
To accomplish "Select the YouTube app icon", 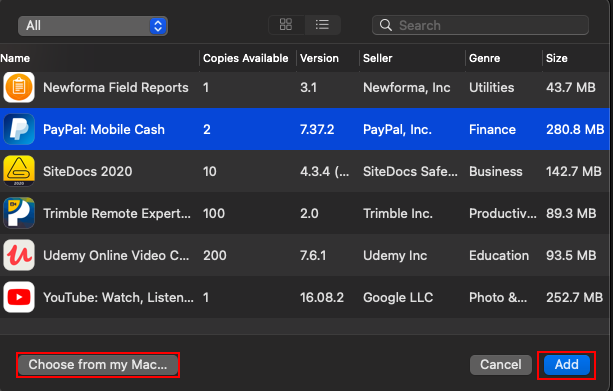I will [x=19, y=297].
